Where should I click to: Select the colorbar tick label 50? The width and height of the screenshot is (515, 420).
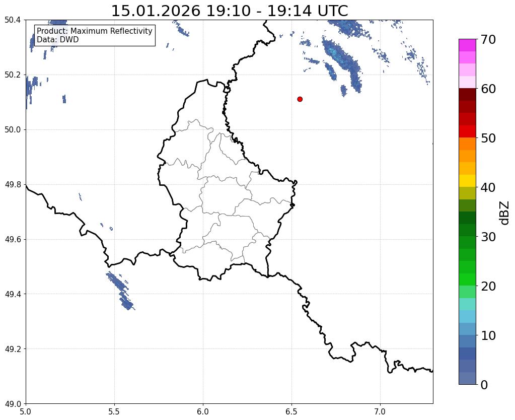[488, 138]
